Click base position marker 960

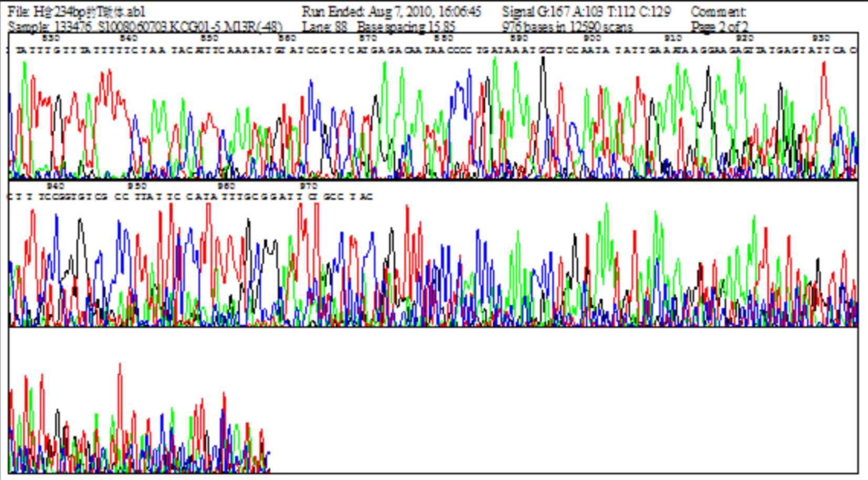226,186
